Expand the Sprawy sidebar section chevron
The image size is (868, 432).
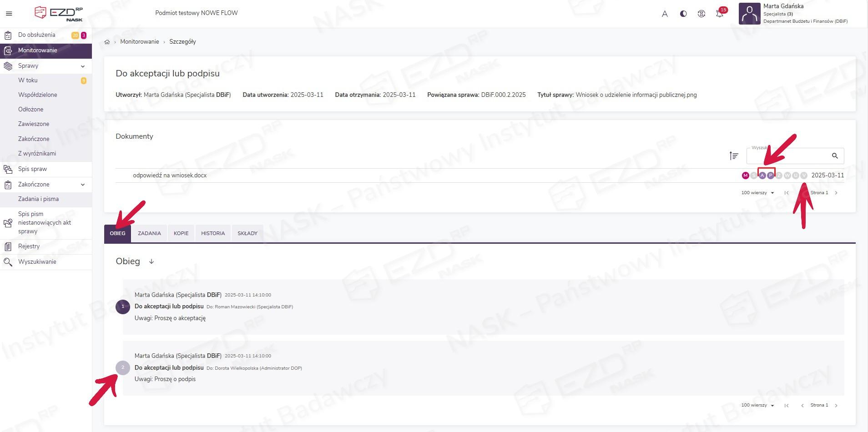point(83,66)
